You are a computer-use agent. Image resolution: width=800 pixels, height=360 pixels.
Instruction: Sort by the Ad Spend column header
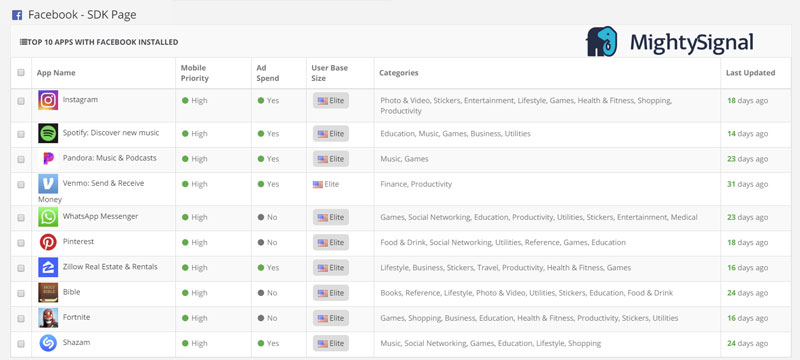point(268,73)
